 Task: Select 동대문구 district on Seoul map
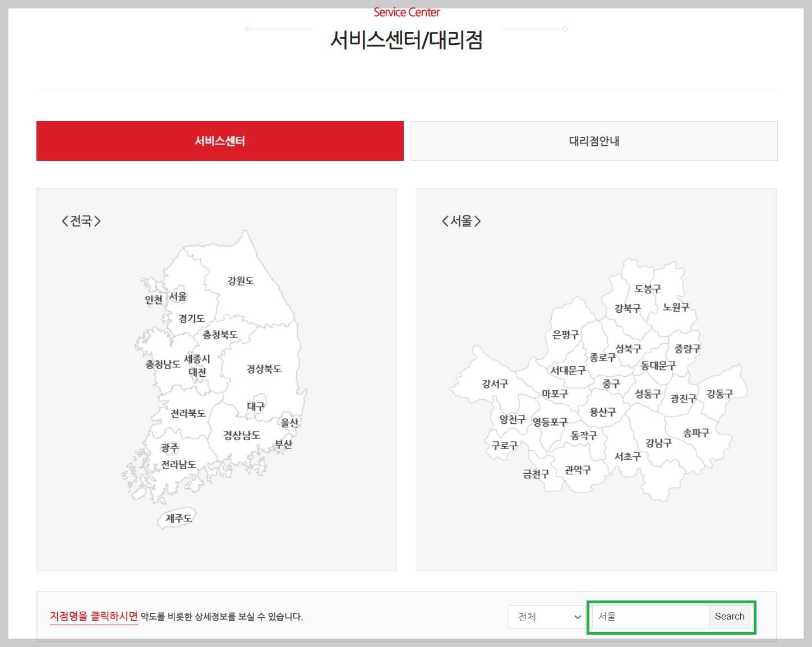pos(658,366)
